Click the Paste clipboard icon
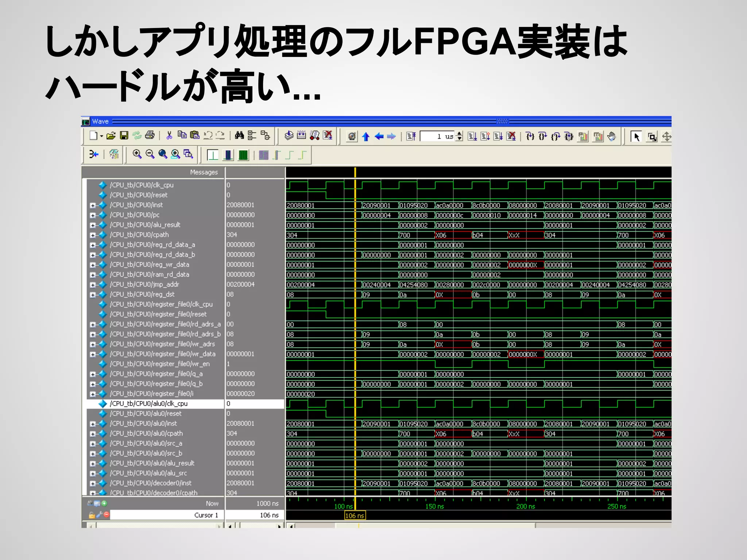Image resolution: width=747 pixels, height=560 pixels. (x=195, y=135)
